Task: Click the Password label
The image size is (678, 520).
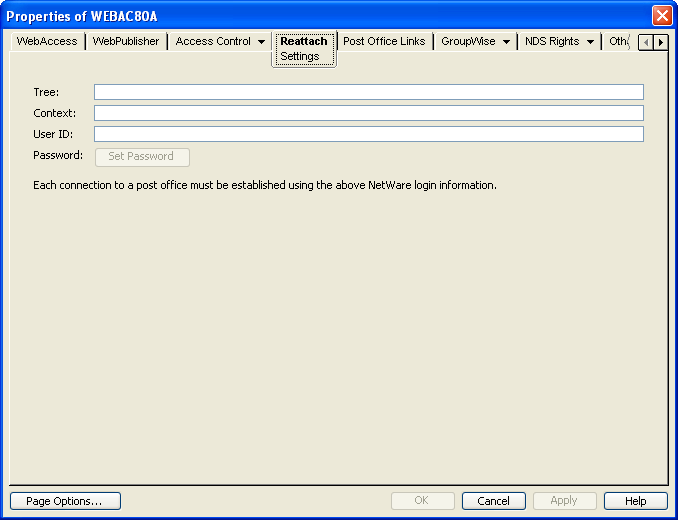Action: [58, 155]
